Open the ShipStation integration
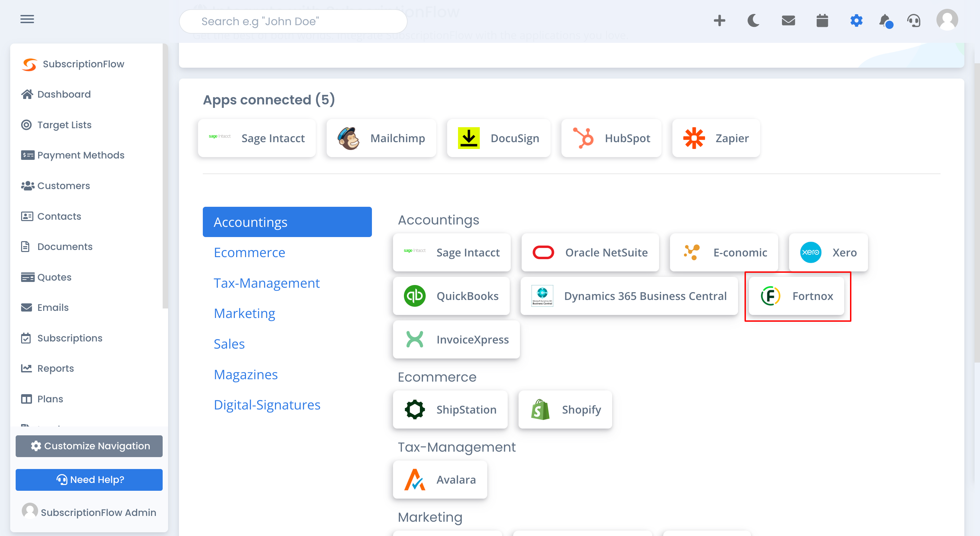 (451, 409)
